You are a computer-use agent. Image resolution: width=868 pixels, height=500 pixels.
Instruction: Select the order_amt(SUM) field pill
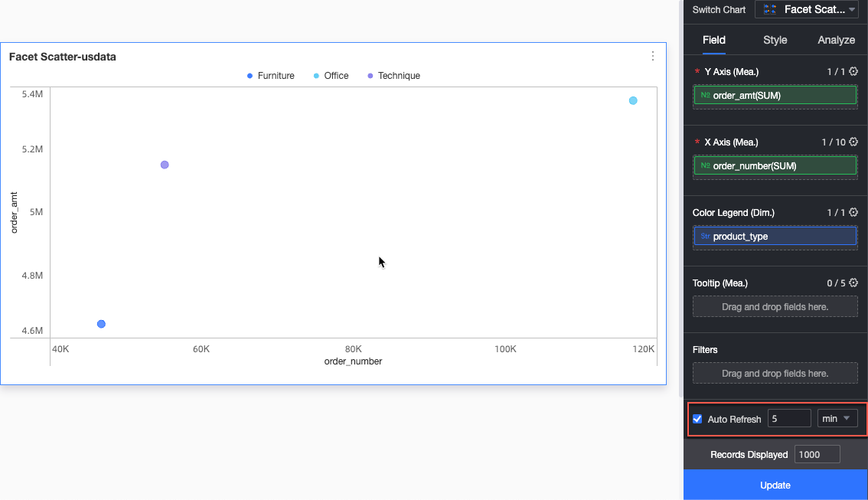pos(775,95)
